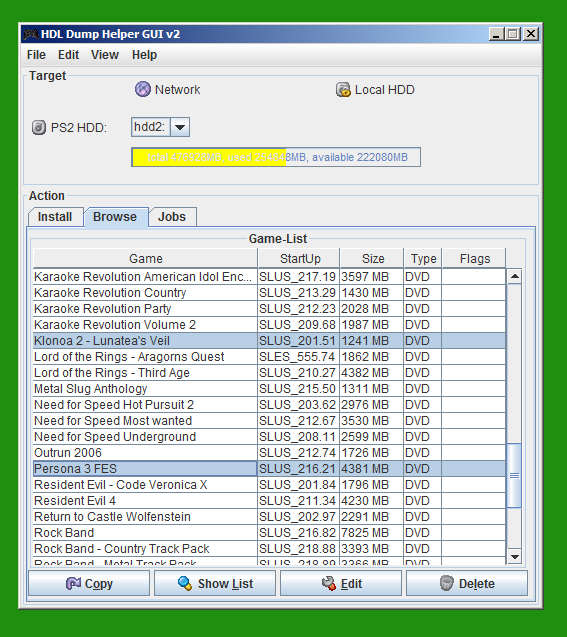Select Rock Band - Country Track Pack
The width and height of the screenshot is (567, 637).
click(269, 548)
